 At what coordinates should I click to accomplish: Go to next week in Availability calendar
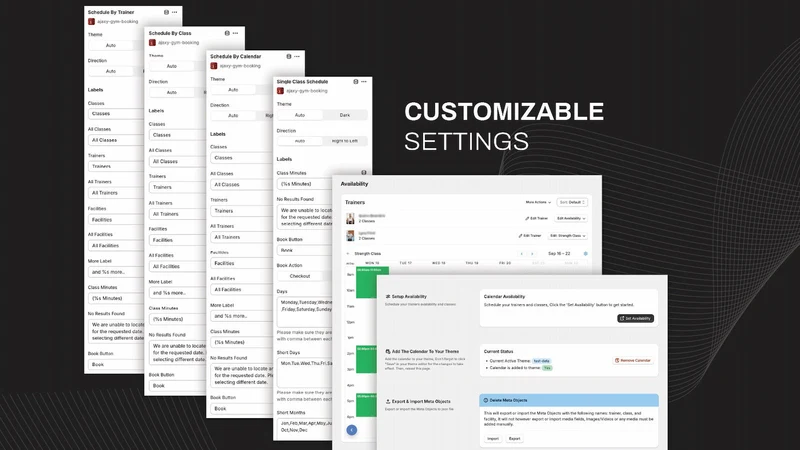532,254
